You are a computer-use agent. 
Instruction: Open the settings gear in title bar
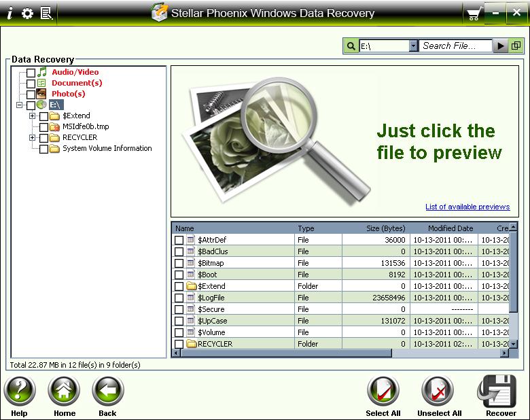[27, 13]
